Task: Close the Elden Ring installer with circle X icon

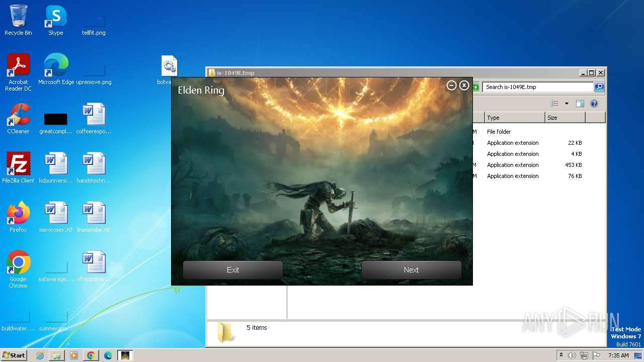Action: [x=464, y=85]
